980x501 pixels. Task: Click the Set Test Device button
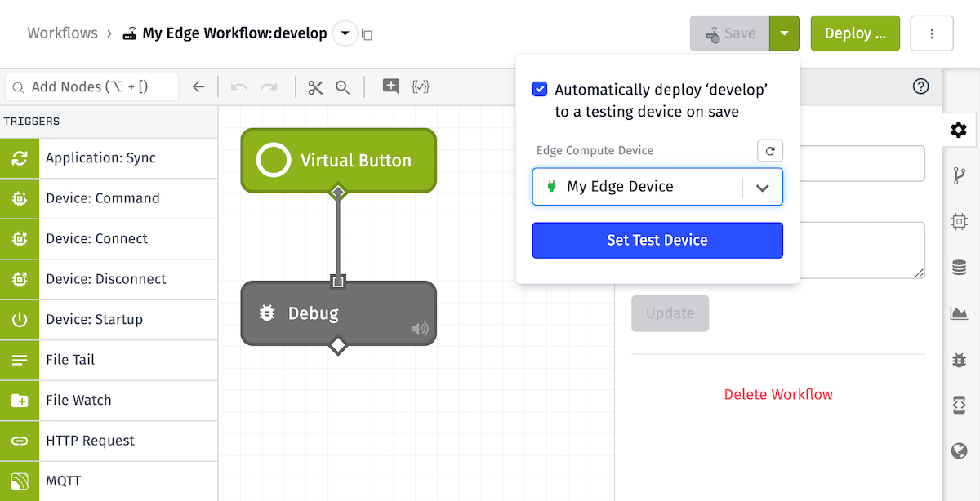click(x=657, y=240)
